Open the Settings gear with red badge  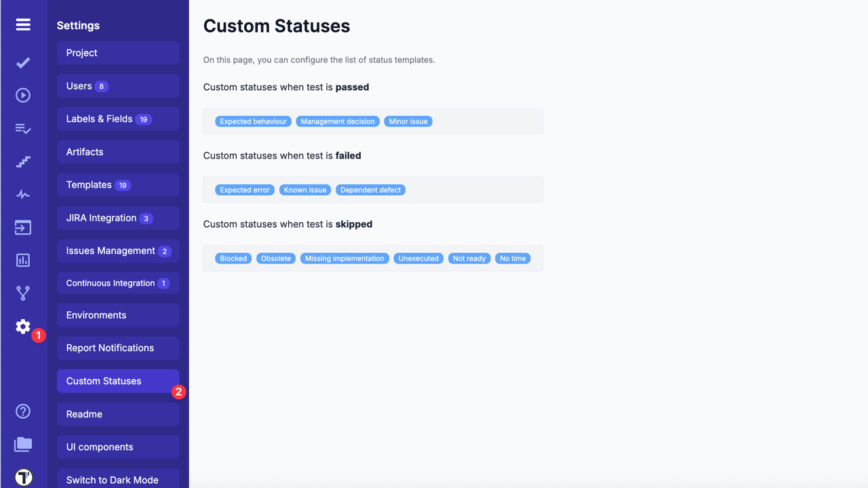[22, 327]
